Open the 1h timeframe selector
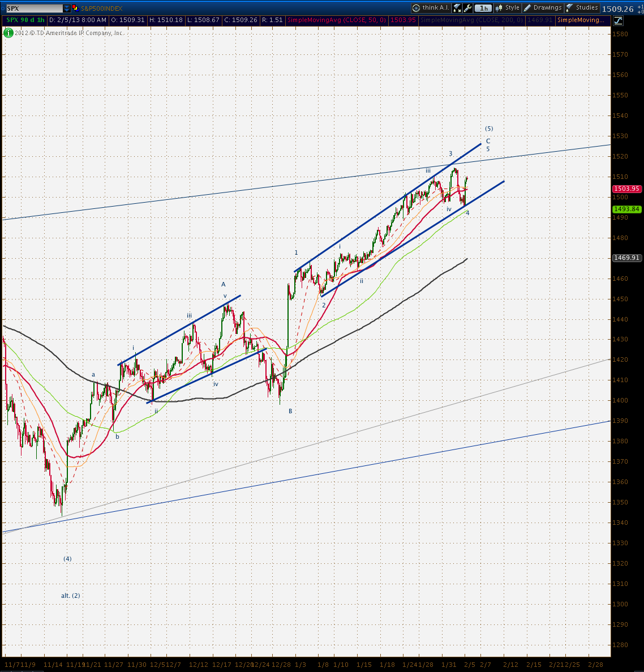 [483, 7]
